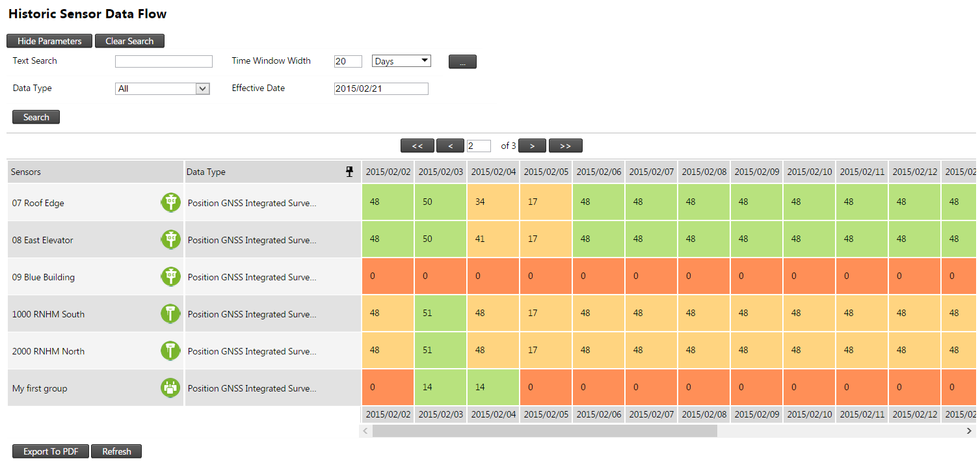Viewport: 980px width, 465px height.
Task: Click the 08 East Elevator sensor icon
Action: tap(170, 240)
